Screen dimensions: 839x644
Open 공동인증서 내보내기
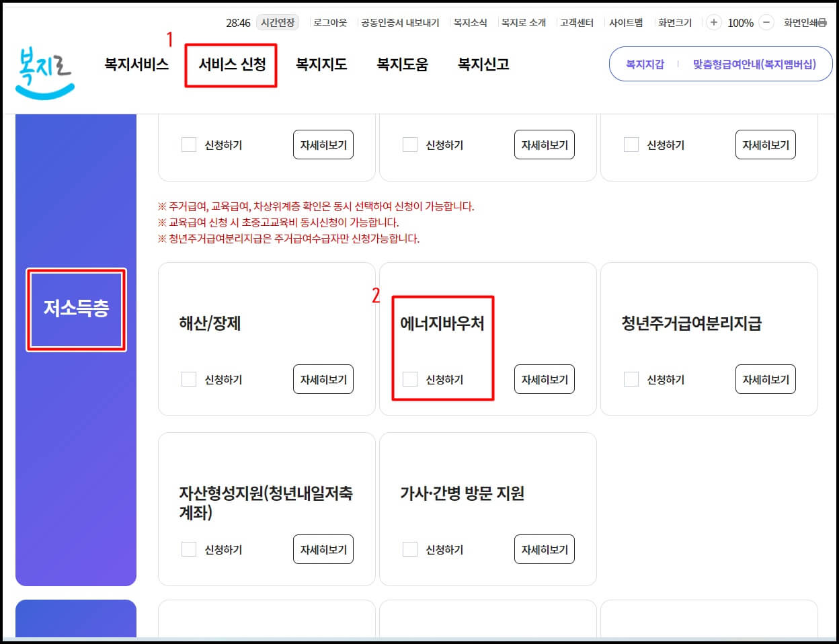(398, 22)
